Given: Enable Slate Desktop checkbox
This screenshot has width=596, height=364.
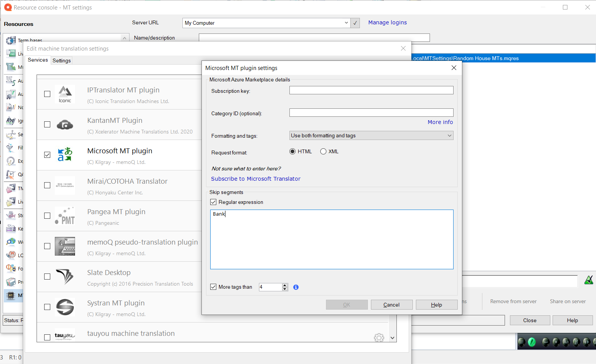Looking at the screenshot, I should [47, 277].
